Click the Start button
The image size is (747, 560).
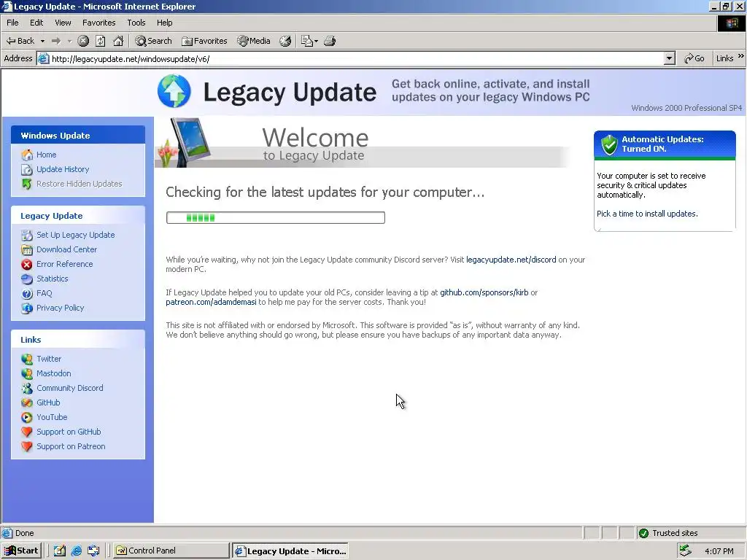21,551
